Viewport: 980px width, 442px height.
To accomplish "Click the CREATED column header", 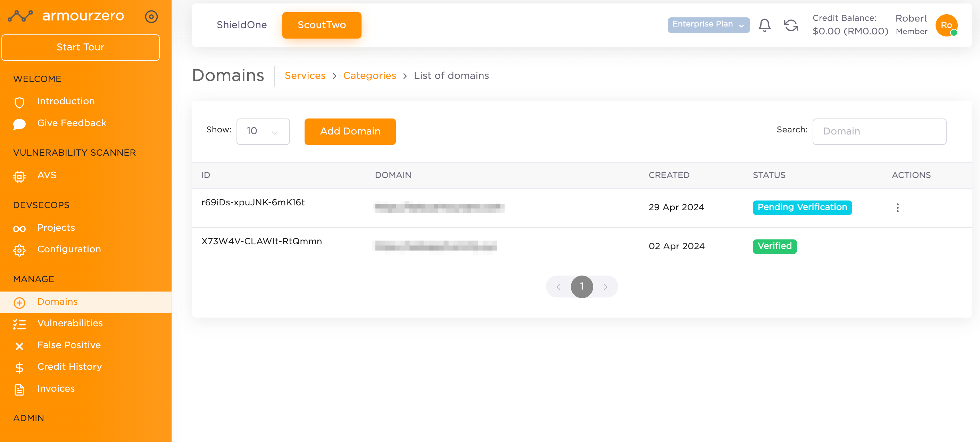I will click(x=669, y=175).
